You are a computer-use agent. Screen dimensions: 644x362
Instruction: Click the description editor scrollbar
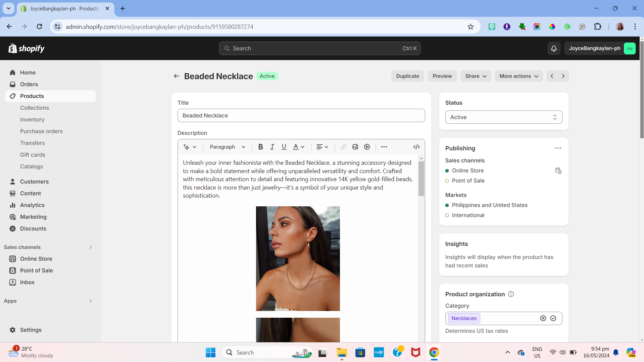click(x=421, y=179)
